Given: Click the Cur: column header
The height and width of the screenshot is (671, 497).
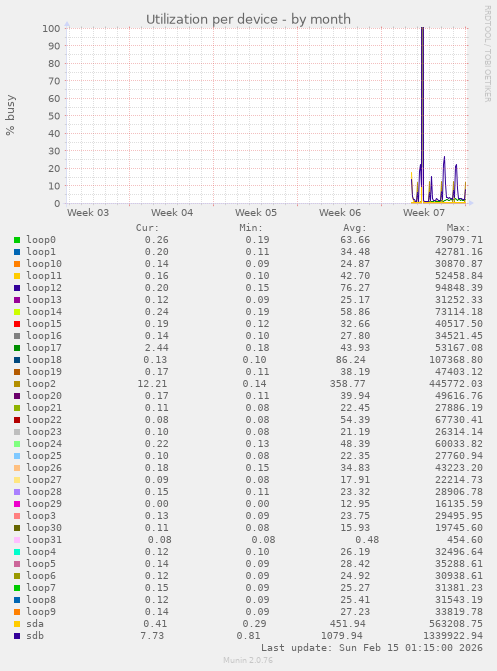Looking at the screenshot, I should [147, 228].
